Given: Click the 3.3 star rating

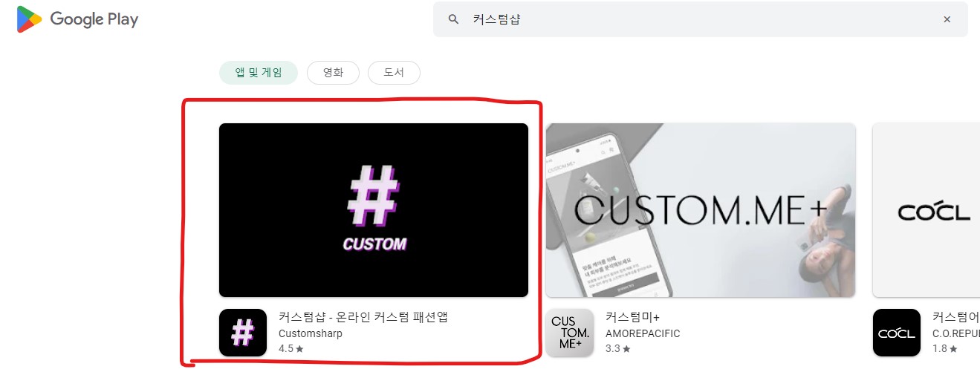Looking at the screenshot, I should [x=618, y=348].
